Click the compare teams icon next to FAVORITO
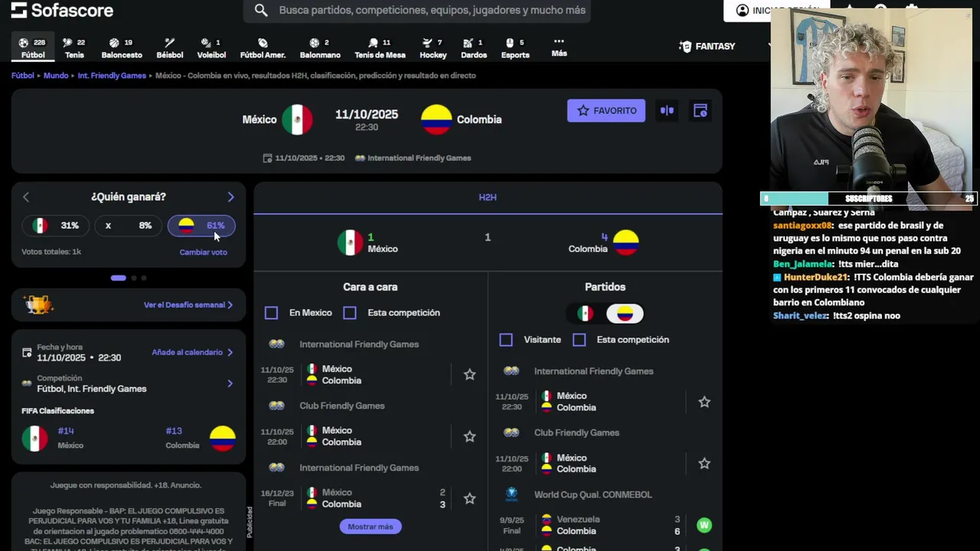The width and height of the screenshot is (980, 551). (x=667, y=110)
